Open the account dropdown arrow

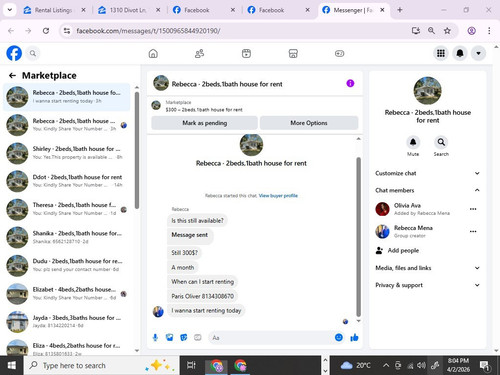pos(478,53)
